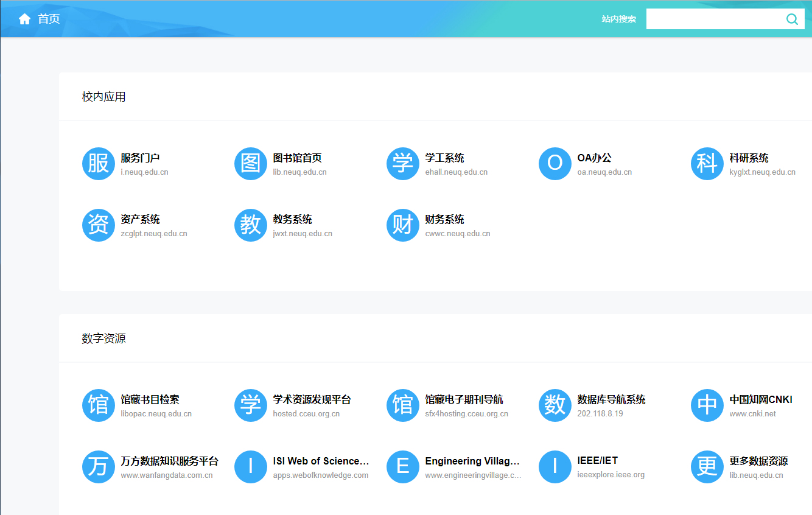This screenshot has width=812, height=515.
Task: Open the 图书馆首页 link title
Action: 297,158
